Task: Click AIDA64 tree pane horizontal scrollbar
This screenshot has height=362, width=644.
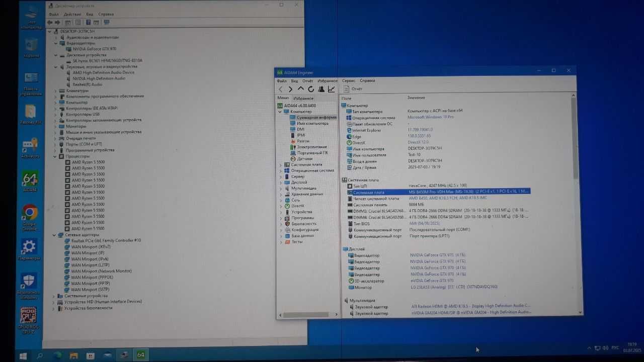Action: click(x=307, y=315)
